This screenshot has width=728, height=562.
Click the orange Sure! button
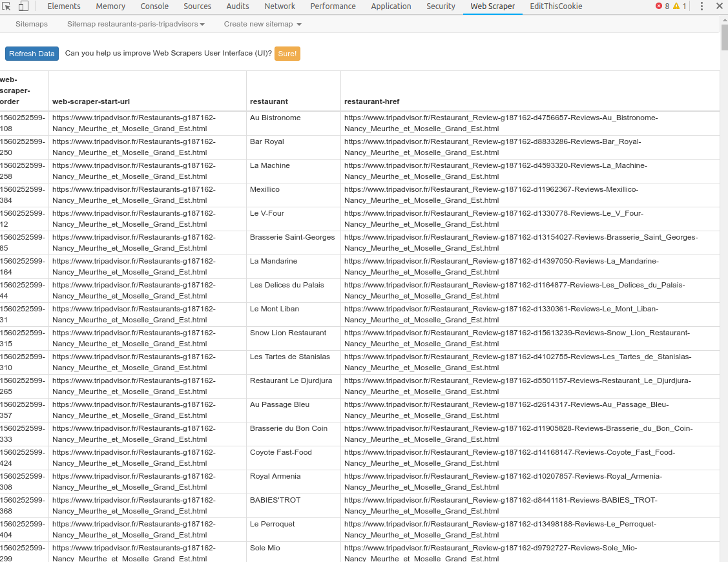pyautogui.click(x=287, y=54)
